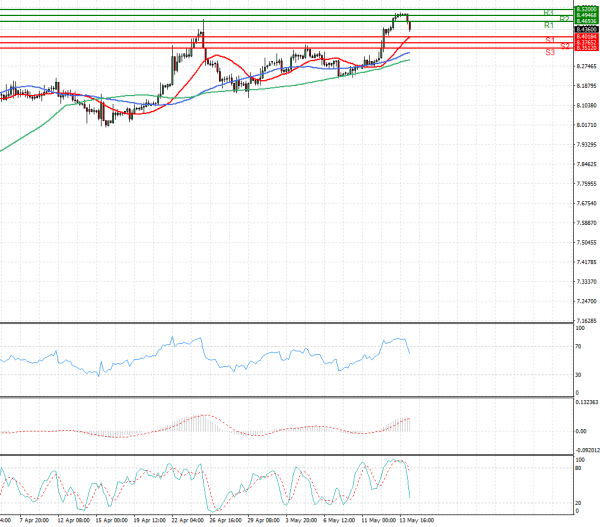Click the stochastic 80 level label
This screenshot has height=527, width=600.
[x=578, y=468]
